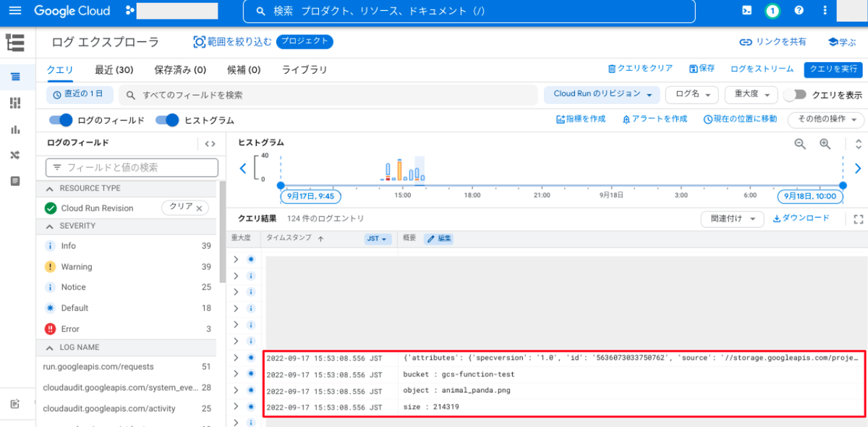The width and height of the screenshot is (868, 427).
Task: Open the severity dropdown
Action: click(751, 94)
